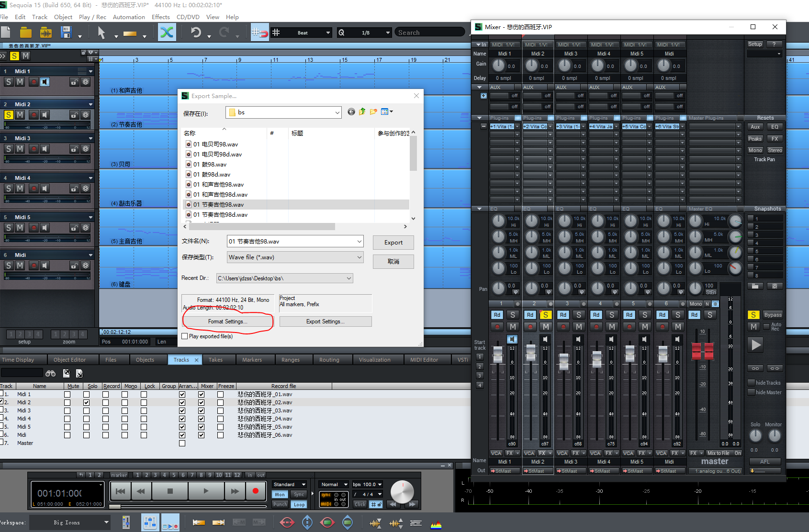Open the Big Icons workspace dropdown

(x=106, y=522)
